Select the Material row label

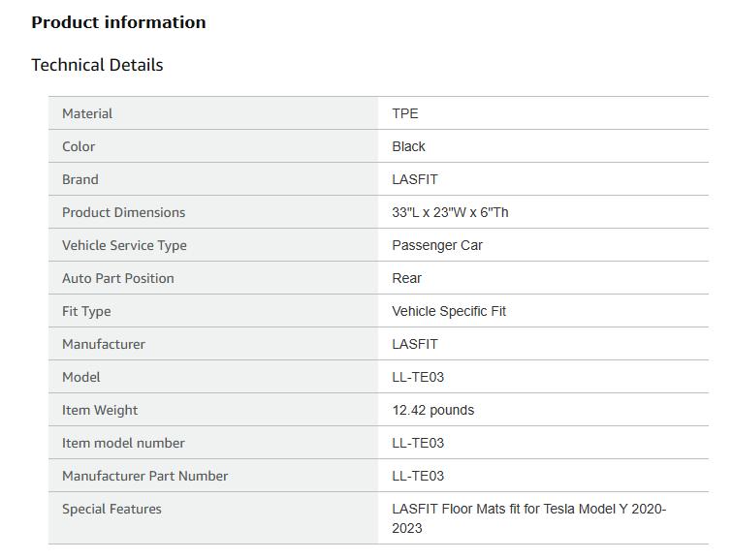pyautogui.click(x=87, y=113)
